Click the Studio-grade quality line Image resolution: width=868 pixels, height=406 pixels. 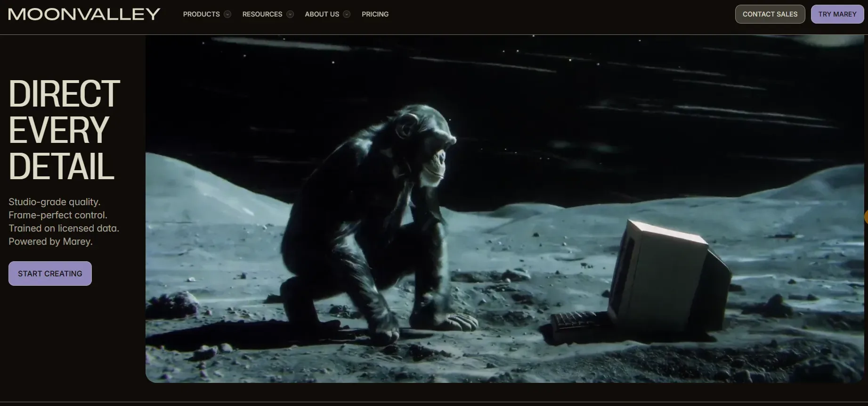pos(54,202)
